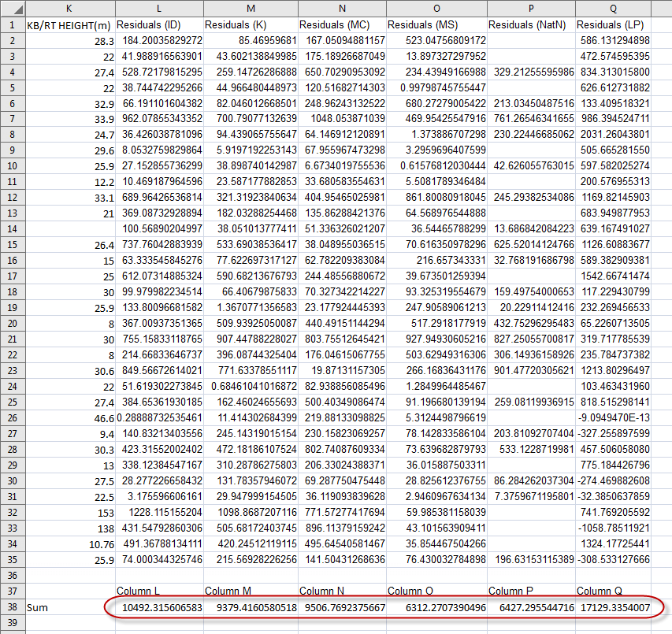Select cell 1.3670771356583
Screen dimensions: 672x634
click(x=251, y=308)
